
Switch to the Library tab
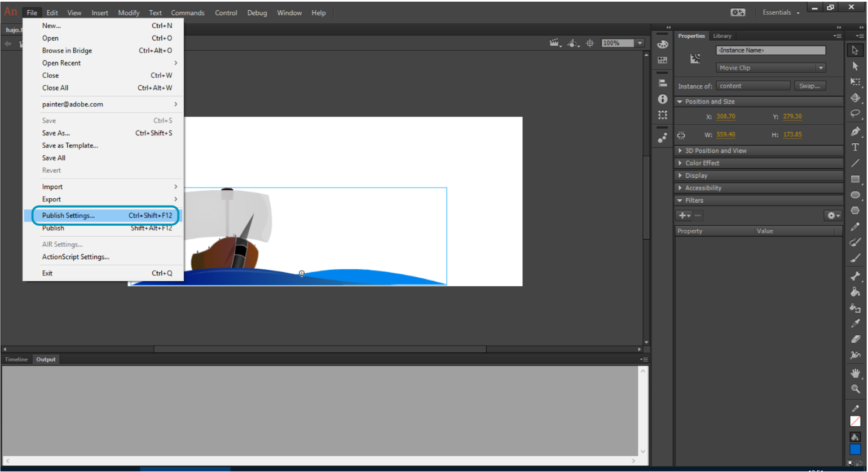click(722, 36)
